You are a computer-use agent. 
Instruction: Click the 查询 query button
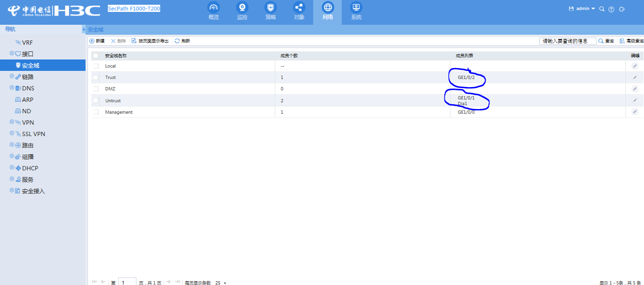606,41
